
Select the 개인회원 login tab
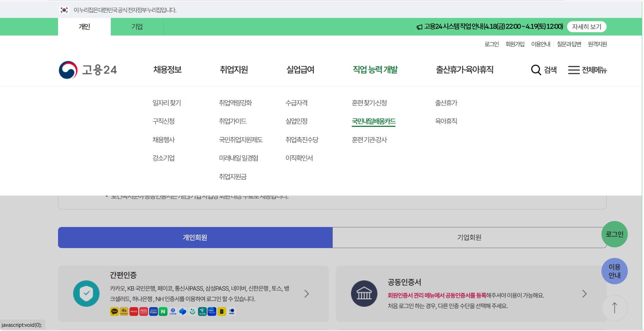[x=195, y=238]
